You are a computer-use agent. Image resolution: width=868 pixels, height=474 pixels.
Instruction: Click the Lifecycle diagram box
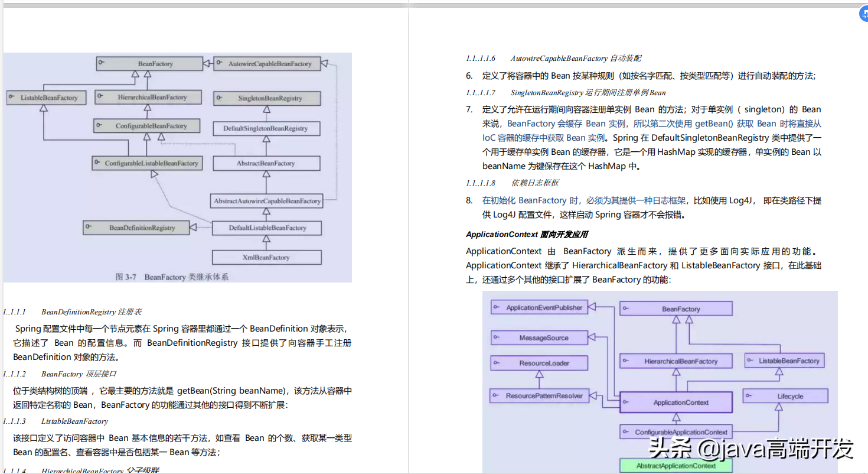[x=786, y=396]
